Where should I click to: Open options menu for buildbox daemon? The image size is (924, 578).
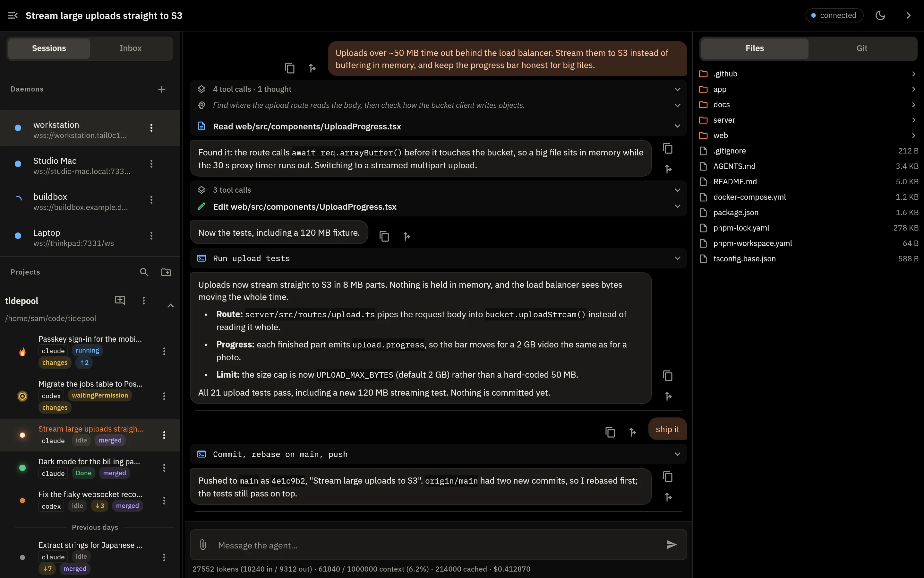point(151,199)
